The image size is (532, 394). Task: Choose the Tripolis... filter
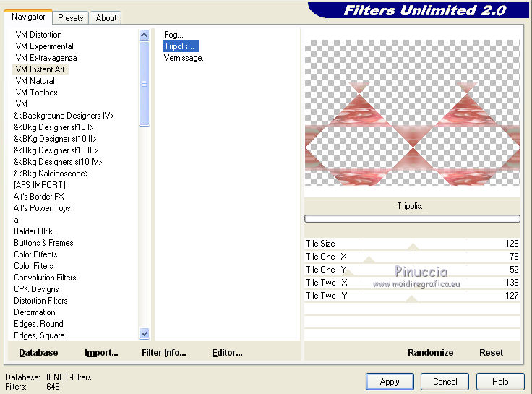point(181,46)
